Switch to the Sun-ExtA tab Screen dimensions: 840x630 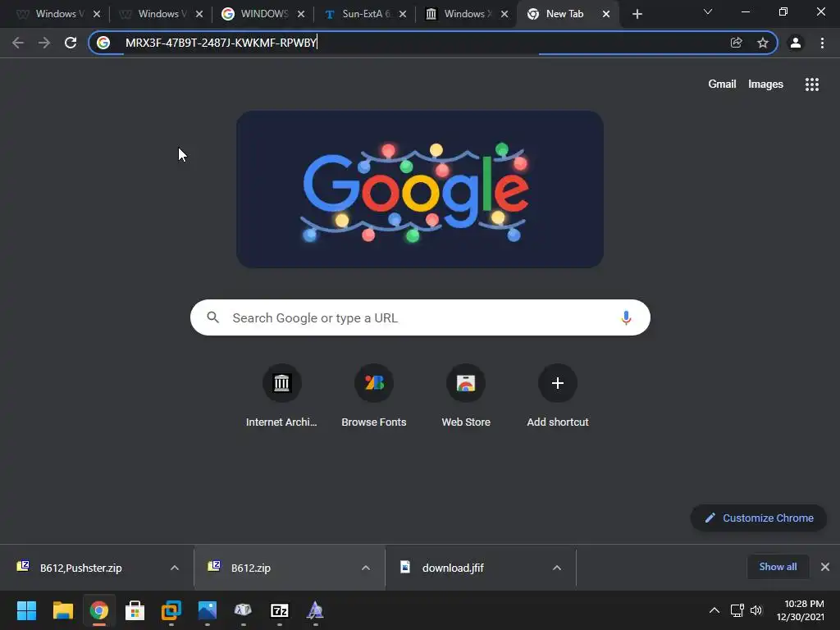pos(364,14)
